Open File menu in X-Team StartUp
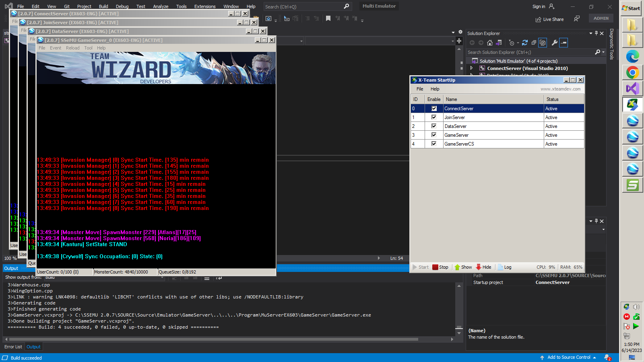 [420, 89]
